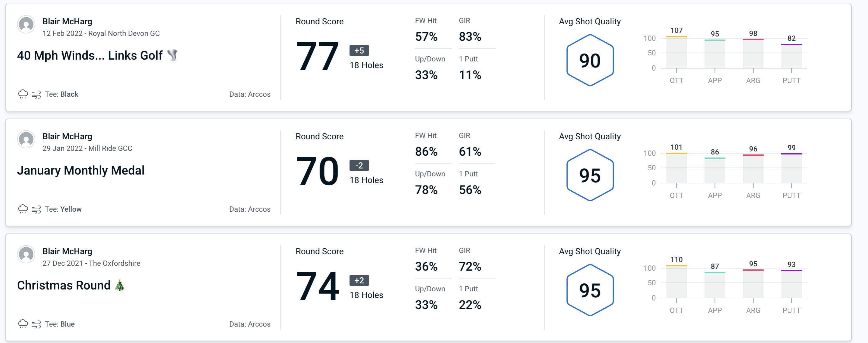Image resolution: width=868 pixels, height=343 pixels.
Task: Click the Avg Shot Quality hexagon for round one
Action: pos(589,59)
